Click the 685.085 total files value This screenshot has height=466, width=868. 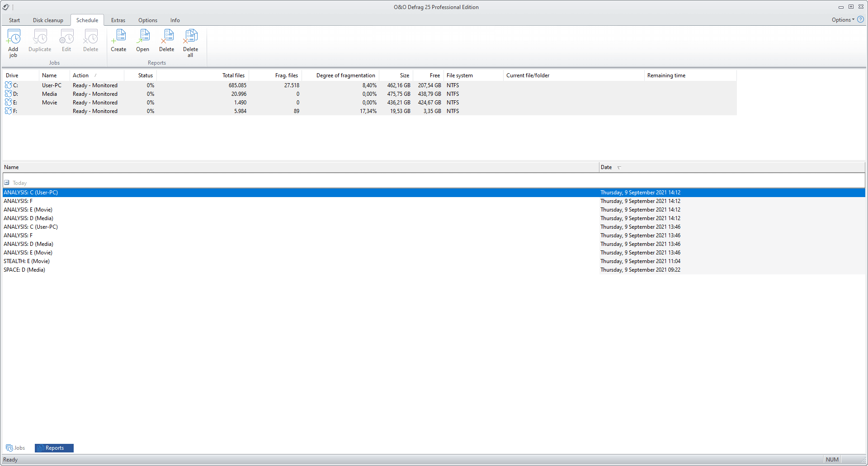click(x=237, y=85)
